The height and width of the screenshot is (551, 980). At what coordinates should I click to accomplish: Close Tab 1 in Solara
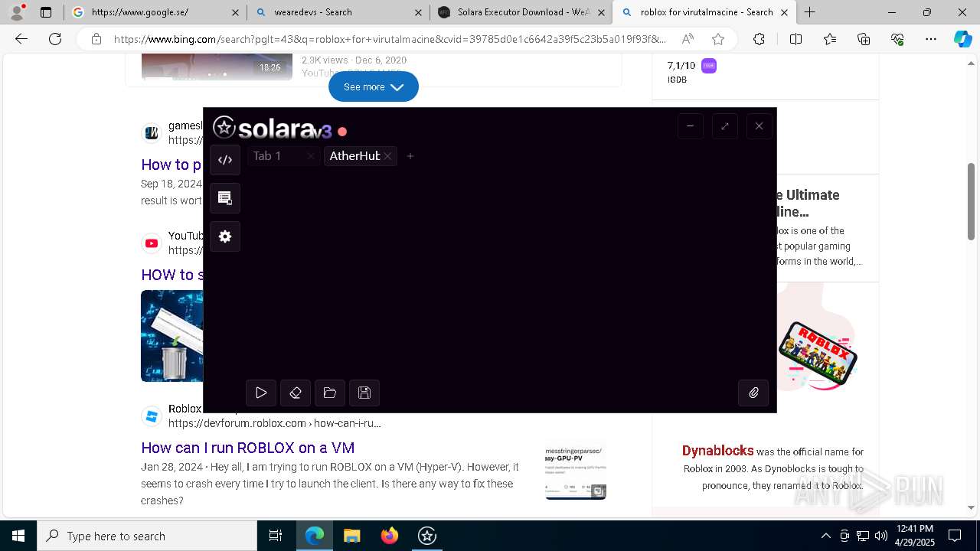point(310,156)
